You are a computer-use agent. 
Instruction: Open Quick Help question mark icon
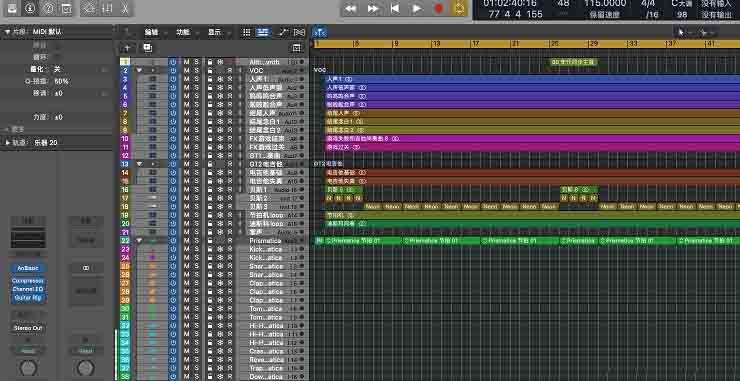(x=48, y=8)
